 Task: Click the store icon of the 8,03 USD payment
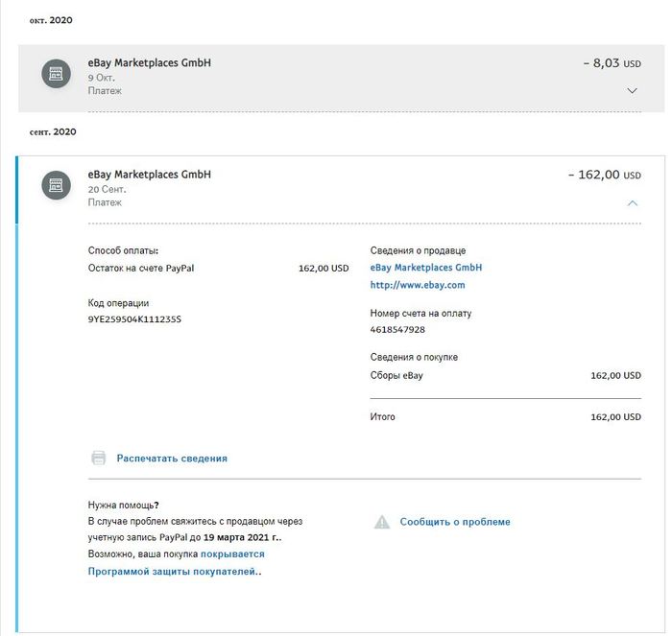(x=56, y=74)
